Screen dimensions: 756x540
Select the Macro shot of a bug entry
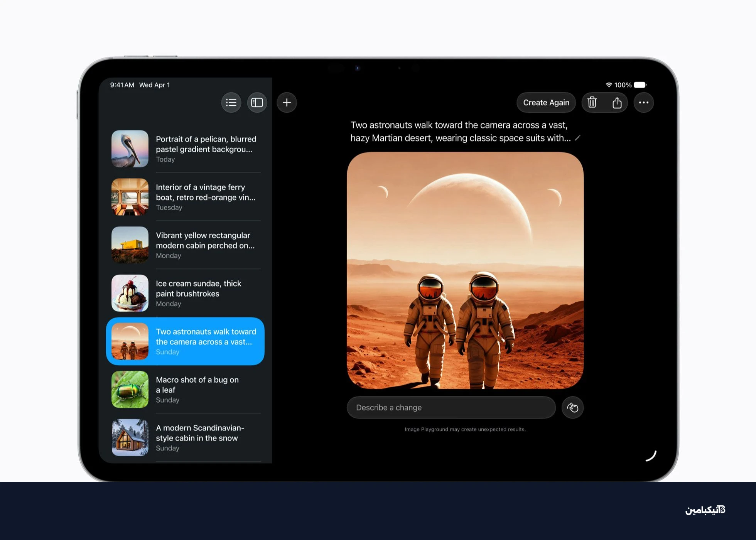click(185, 390)
